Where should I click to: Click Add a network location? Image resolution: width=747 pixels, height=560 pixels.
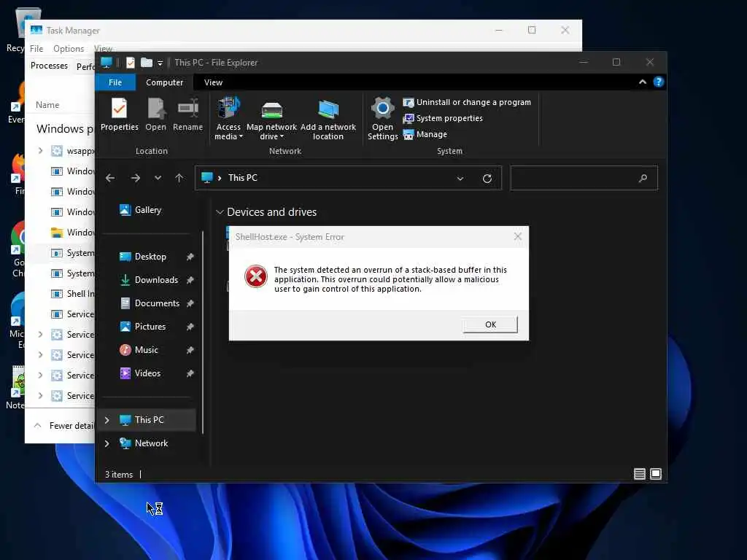pos(328,119)
